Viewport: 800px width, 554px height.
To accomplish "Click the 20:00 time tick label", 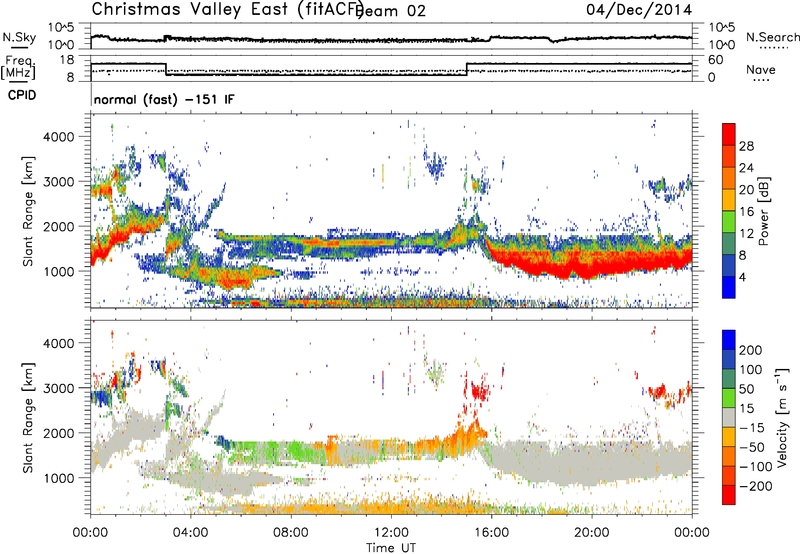I will click(x=592, y=533).
